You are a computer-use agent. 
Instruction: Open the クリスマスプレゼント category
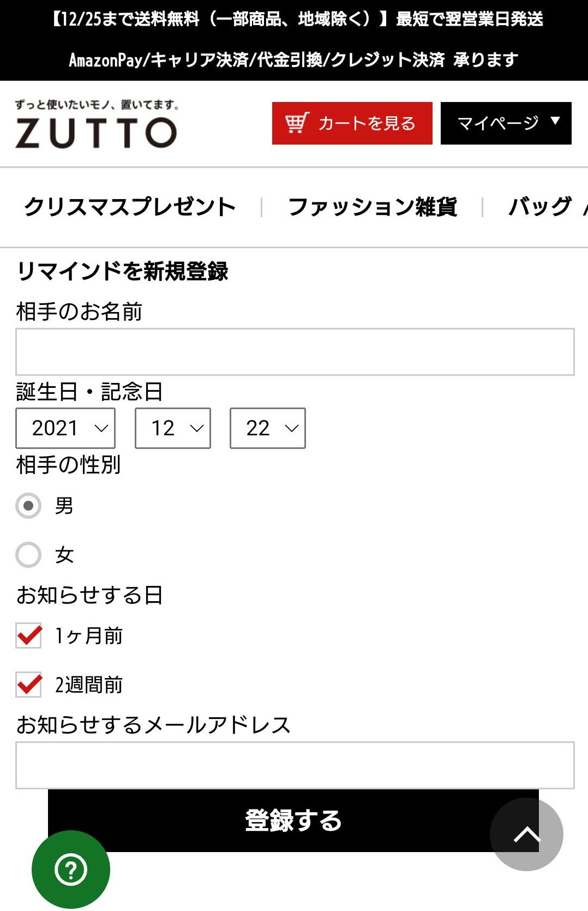(130, 207)
